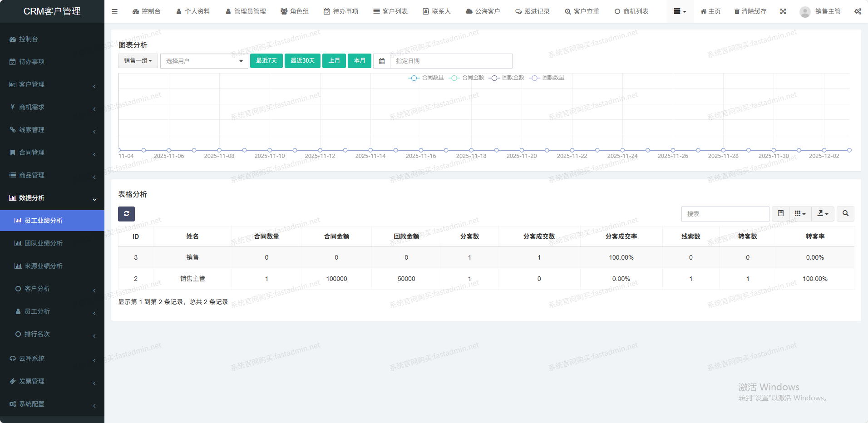The height and width of the screenshot is (423, 868).
Task: Click the refresh table button
Action: point(126,214)
